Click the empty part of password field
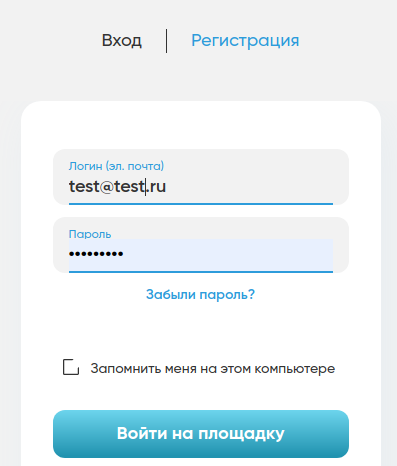The height and width of the screenshot is (466, 397). pyautogui.click(x=228, y=254)
